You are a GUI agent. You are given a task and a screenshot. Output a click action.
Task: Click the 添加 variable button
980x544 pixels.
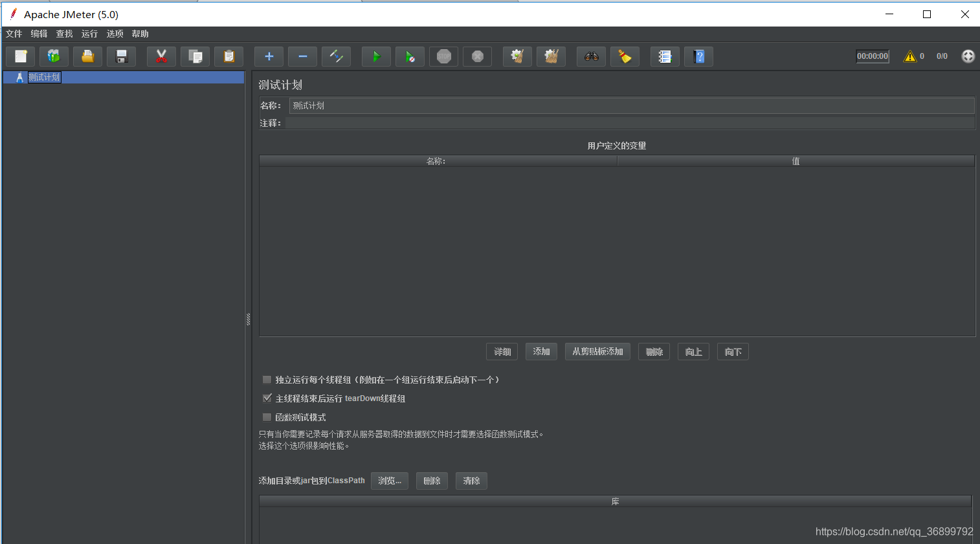[541, 352]
